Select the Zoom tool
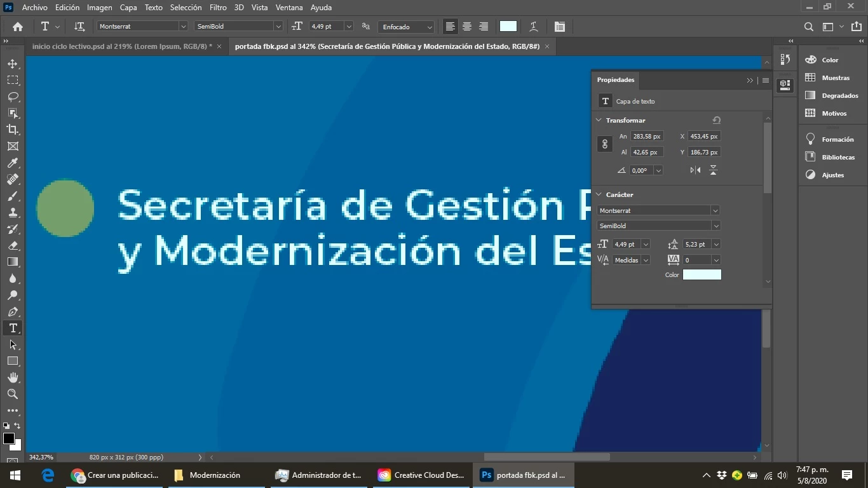This screenshot has width=868, height=488. click(13, 394)
